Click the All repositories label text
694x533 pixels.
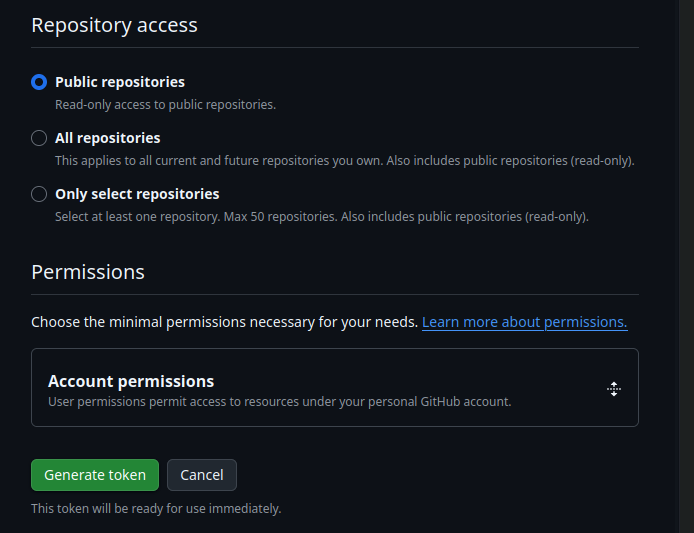108,138
